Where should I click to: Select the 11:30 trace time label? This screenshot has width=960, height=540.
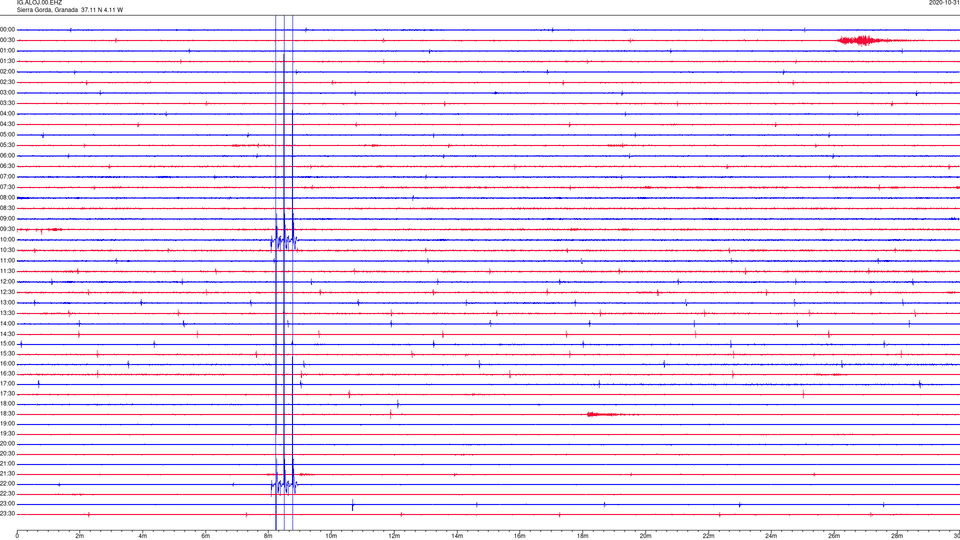click(7, 271)
